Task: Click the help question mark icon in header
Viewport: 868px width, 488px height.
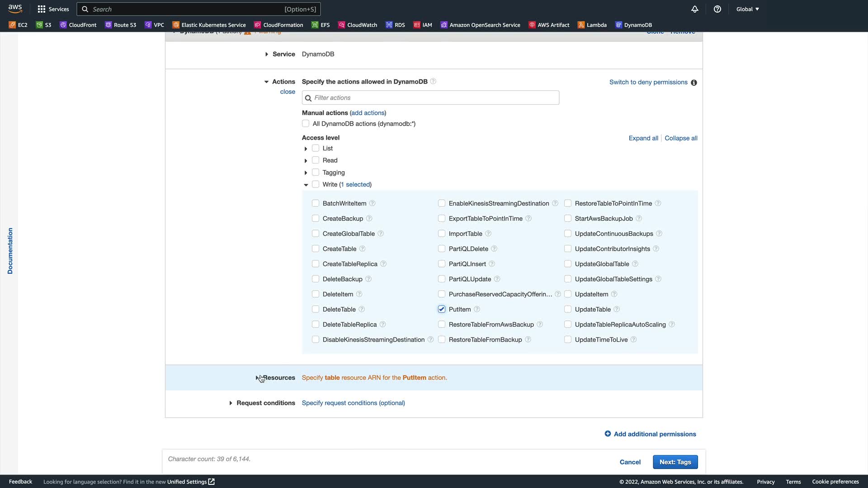Action: 717,9
